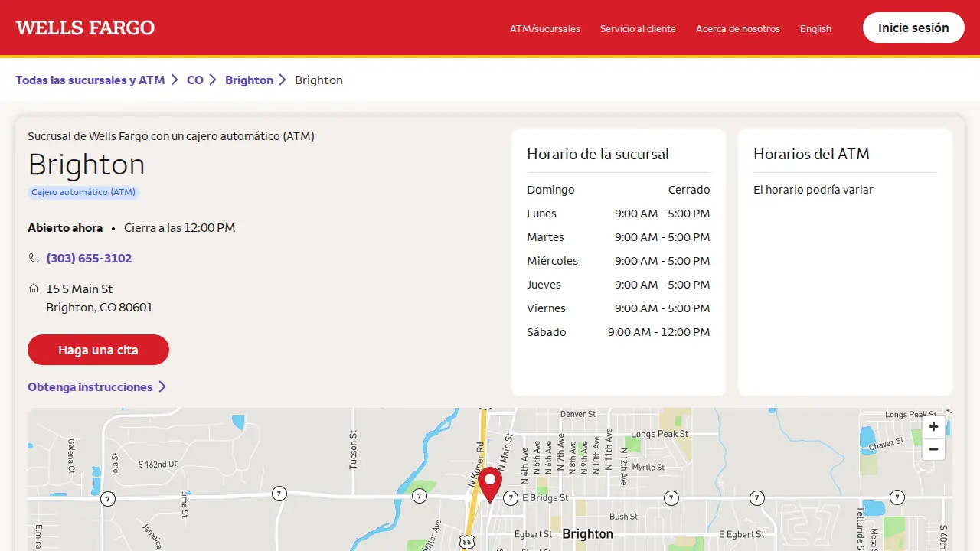Open the purple Brighton breadcrumb link

tap(249, 80)
